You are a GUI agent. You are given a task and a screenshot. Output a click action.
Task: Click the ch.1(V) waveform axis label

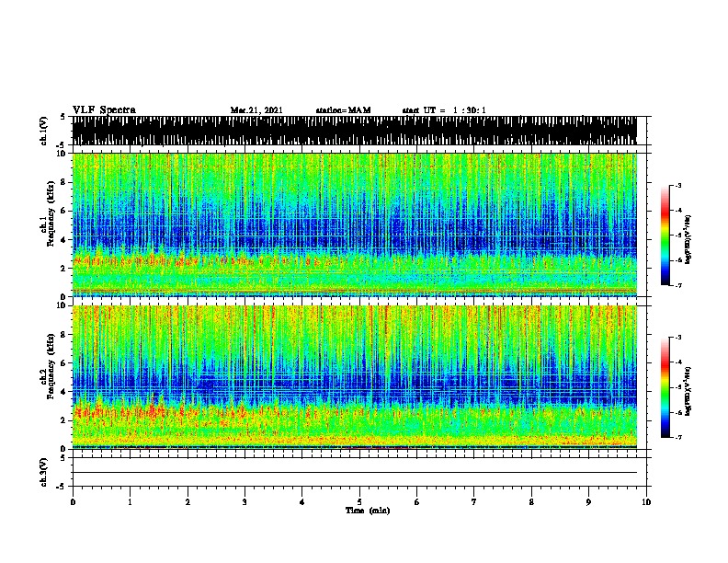tap(44, 131)
